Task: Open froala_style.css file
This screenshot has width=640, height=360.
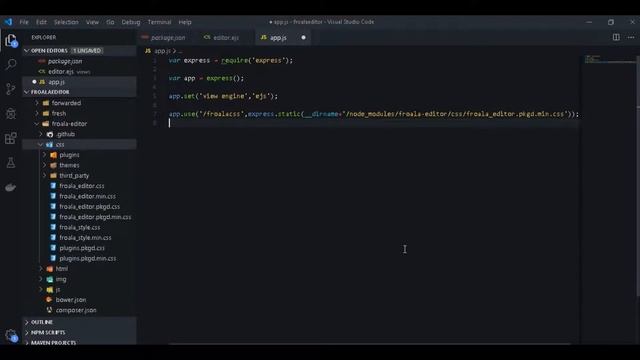Action: 80,227
